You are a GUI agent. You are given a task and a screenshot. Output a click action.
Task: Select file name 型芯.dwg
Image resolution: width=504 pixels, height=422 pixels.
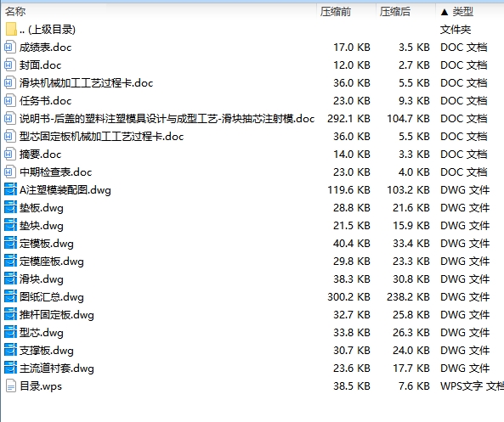pos(41,333)
